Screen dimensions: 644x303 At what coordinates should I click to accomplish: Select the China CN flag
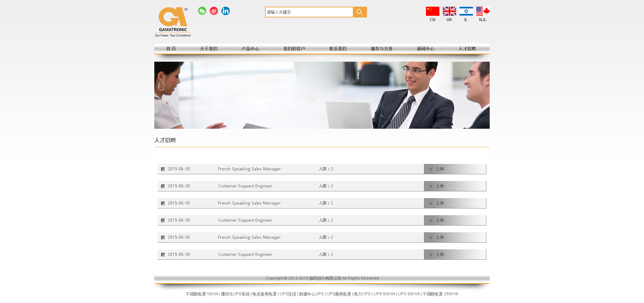[432, 11]
